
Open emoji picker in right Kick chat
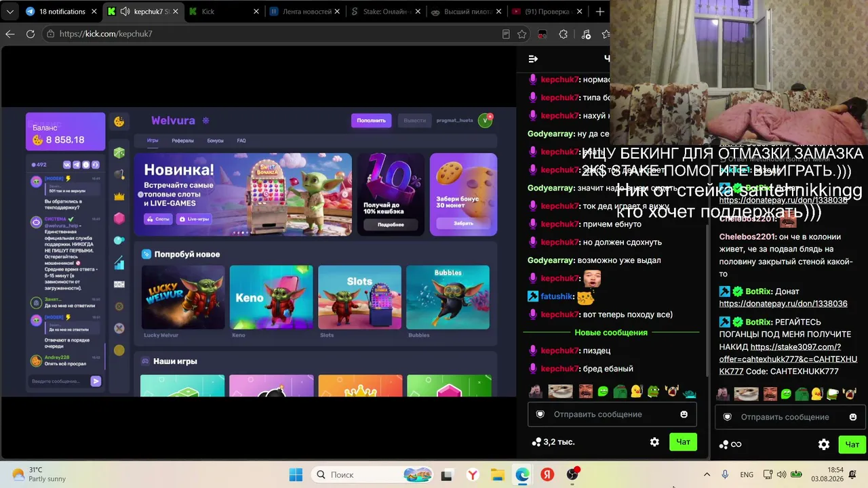[x=853, y=417]
